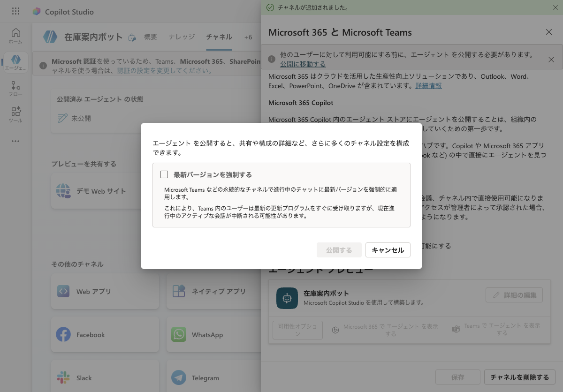
Task: Click the 保存 button in the panel
Action: pyautogui.click(x=458, y=377)
